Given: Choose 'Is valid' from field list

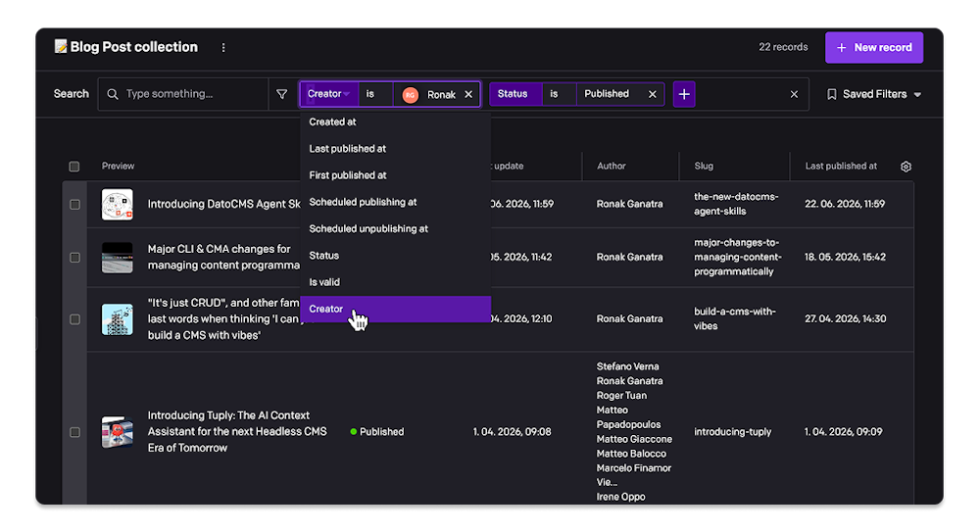Looking at the screenshot, I should click(x=395, y=282).
